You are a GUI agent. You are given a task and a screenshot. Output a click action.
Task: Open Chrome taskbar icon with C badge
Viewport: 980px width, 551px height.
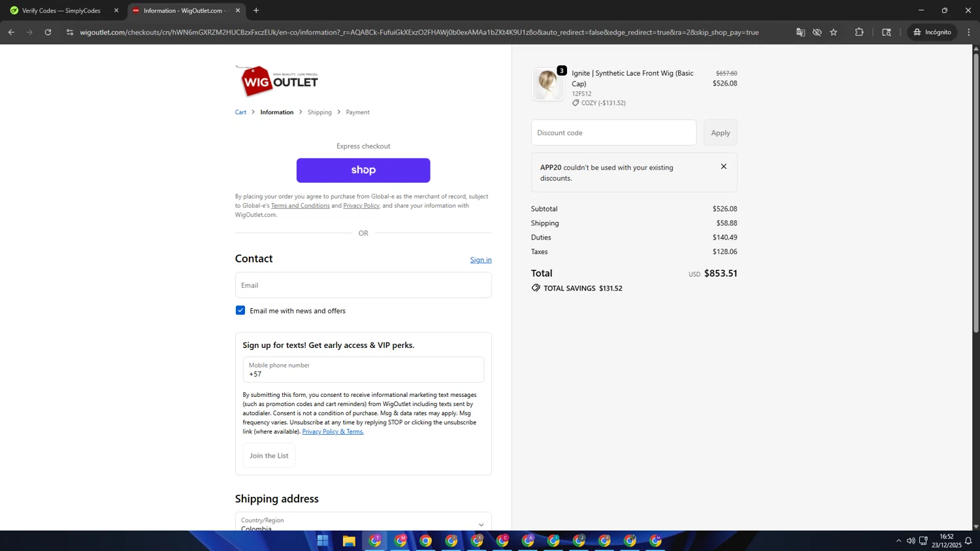coord(502,541)
